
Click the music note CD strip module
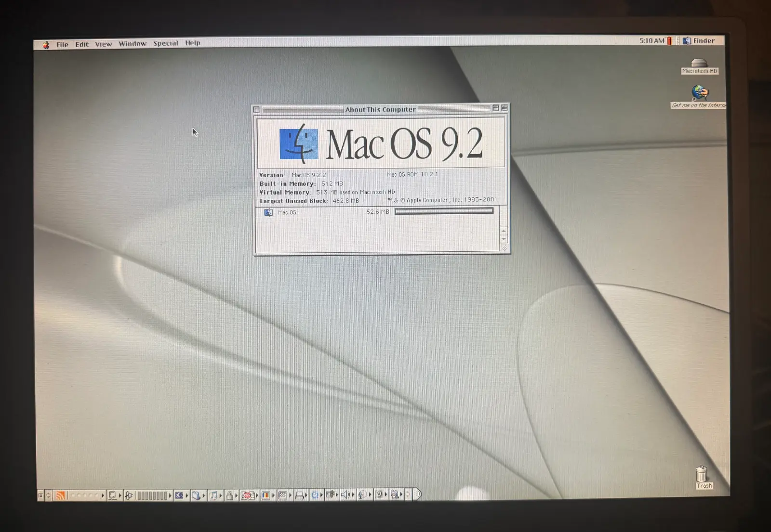[x=213, y=495]
